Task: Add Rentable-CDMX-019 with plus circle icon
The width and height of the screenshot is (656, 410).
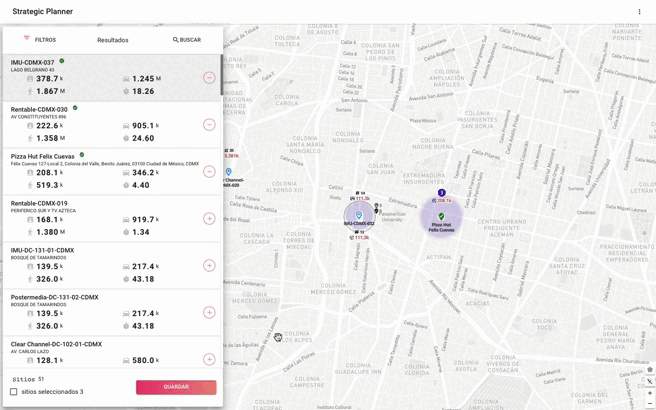Action: click(x=209, y=218)
